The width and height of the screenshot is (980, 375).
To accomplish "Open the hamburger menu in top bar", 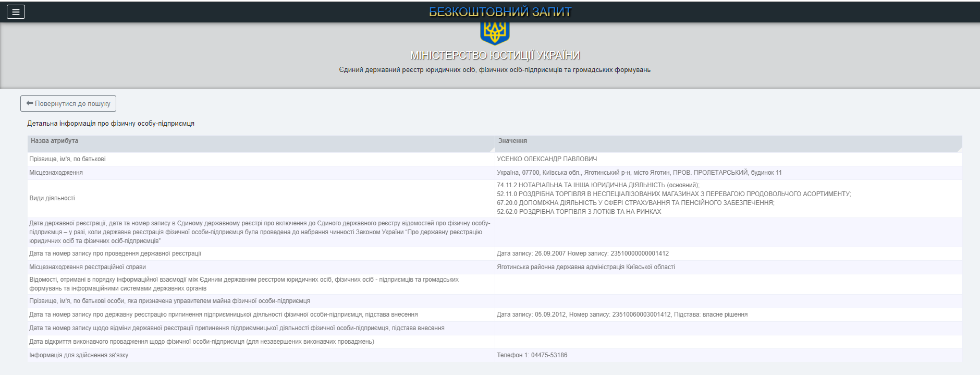I will tap(16, 12).
